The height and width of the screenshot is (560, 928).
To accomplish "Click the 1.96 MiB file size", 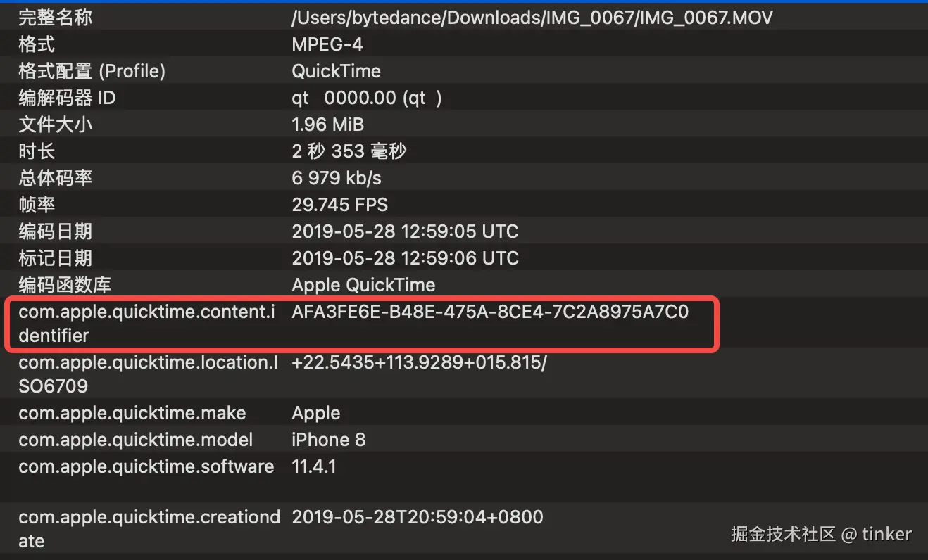I will [327, 125].
